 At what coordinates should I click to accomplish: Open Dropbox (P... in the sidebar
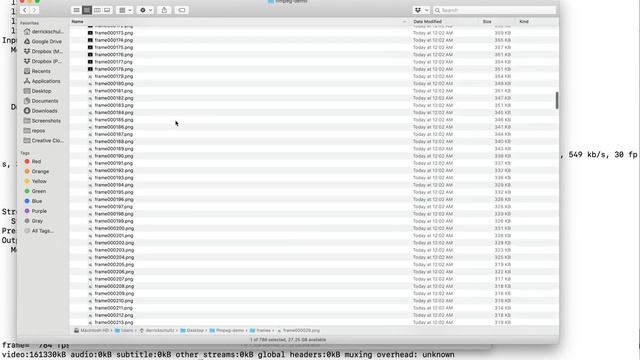pyautogui.click(x=43, y=61)
